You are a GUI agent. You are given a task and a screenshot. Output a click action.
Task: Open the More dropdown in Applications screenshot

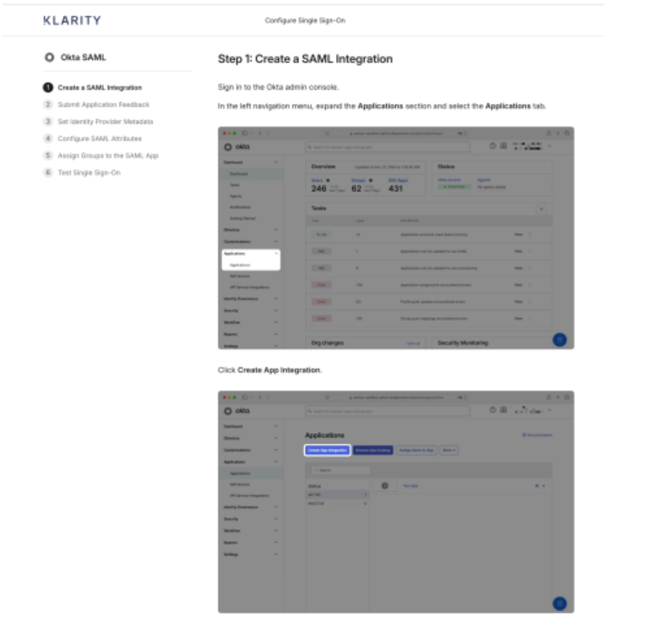pyautogui.click(x=449, y=450)
